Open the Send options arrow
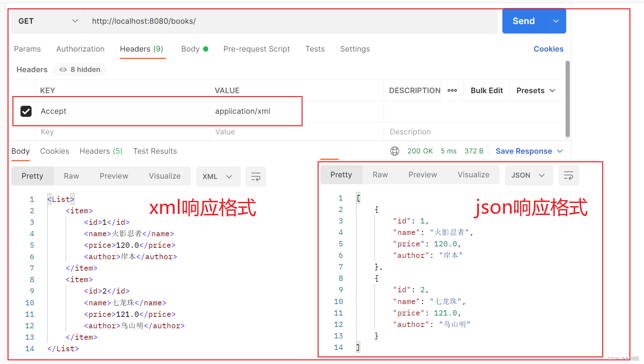Screen dimensions: 644x364 pyautogui.click(x=556, y=21)
